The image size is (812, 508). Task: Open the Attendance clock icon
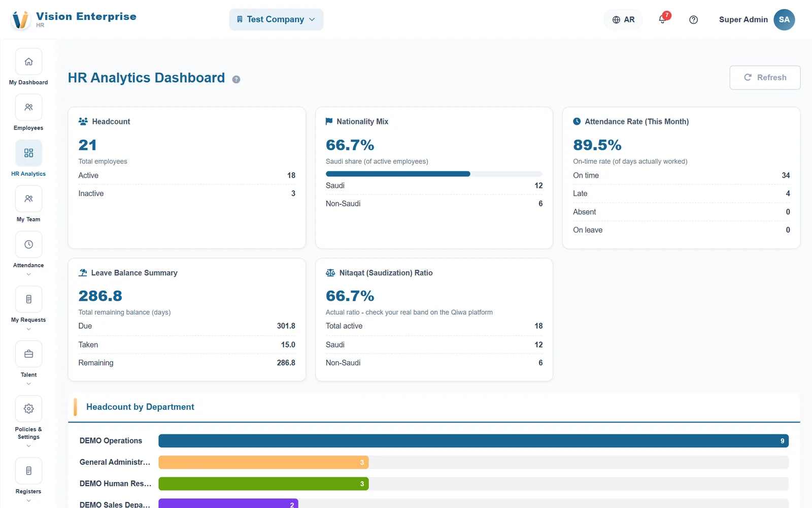(x=28, y=244)
